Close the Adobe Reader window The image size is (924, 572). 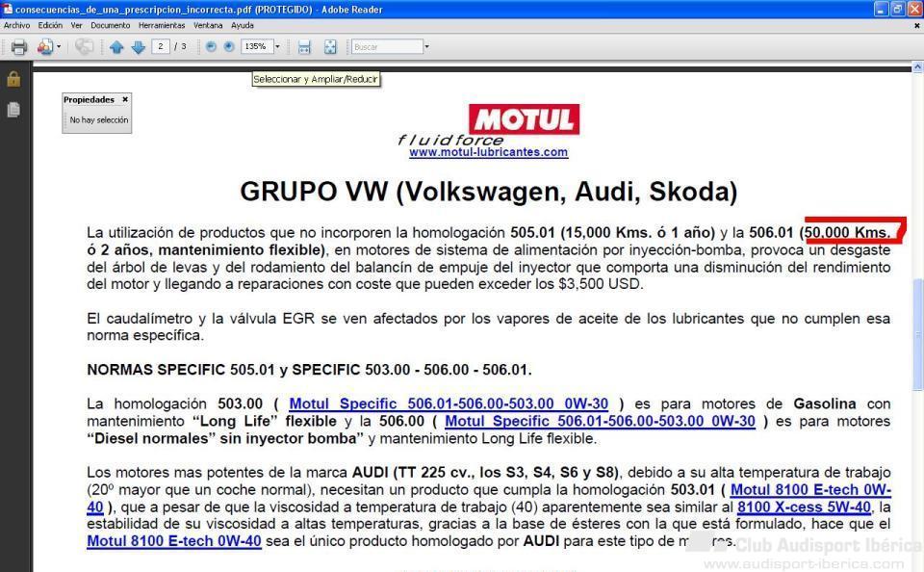[x=914, y=9]
